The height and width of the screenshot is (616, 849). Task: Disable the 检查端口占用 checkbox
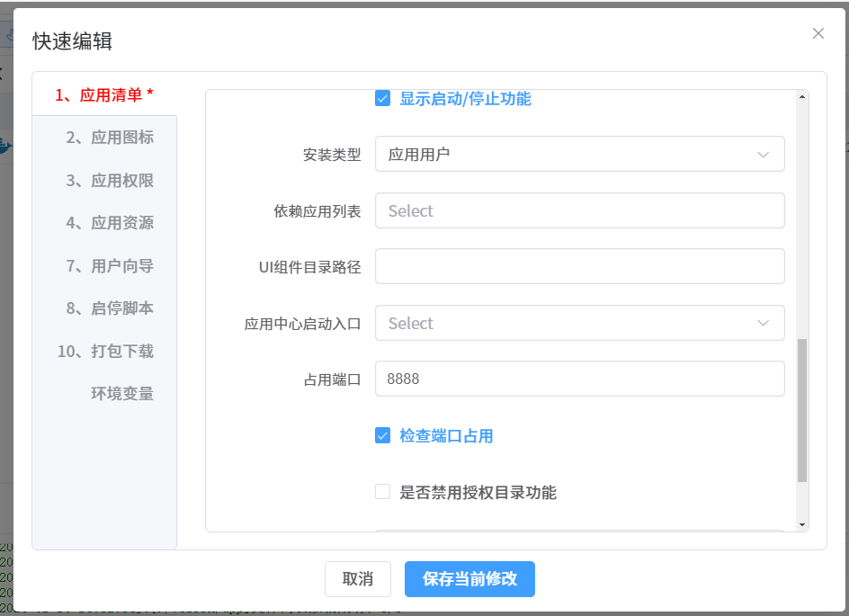tap(382, 436)
